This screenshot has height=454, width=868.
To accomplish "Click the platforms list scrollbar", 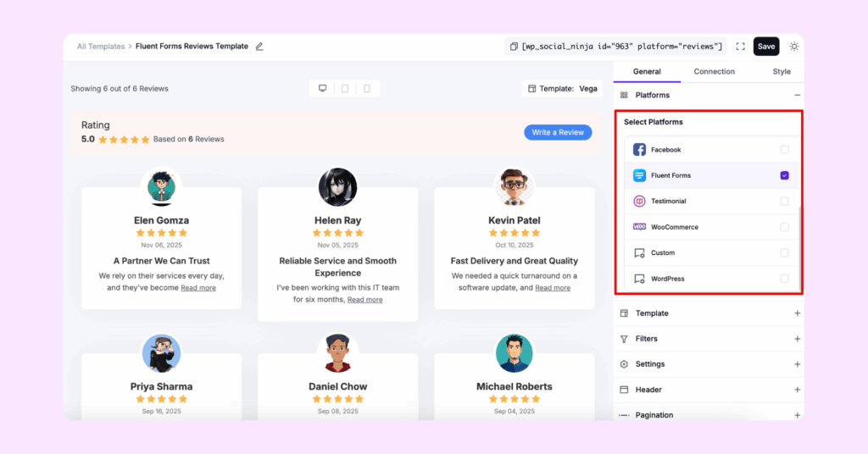I will tap(800, 247).
